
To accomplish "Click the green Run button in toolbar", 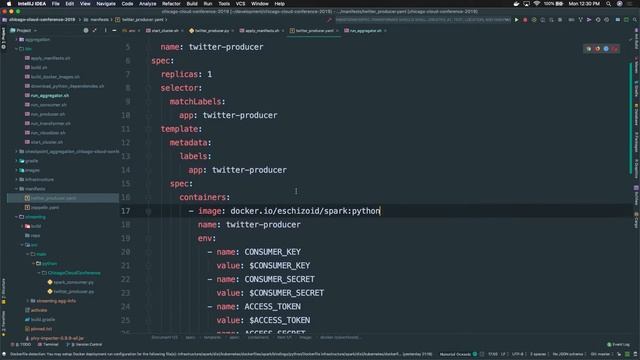I will (516, 20).
